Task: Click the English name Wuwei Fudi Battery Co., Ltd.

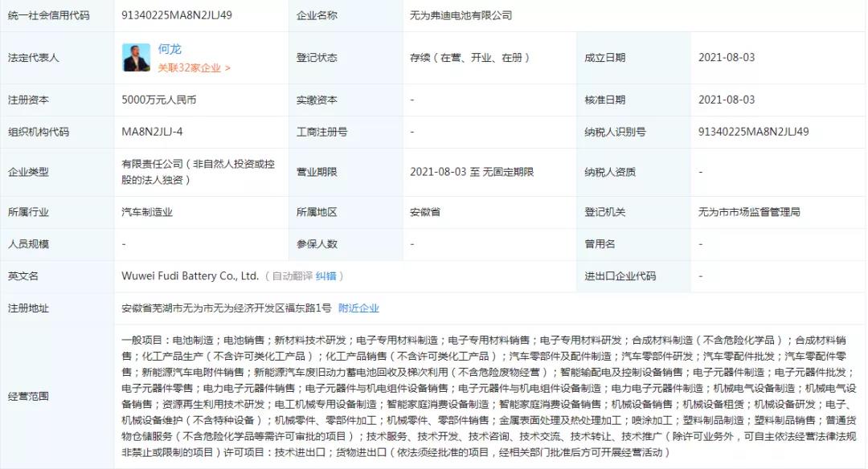Action: (190, 276)
